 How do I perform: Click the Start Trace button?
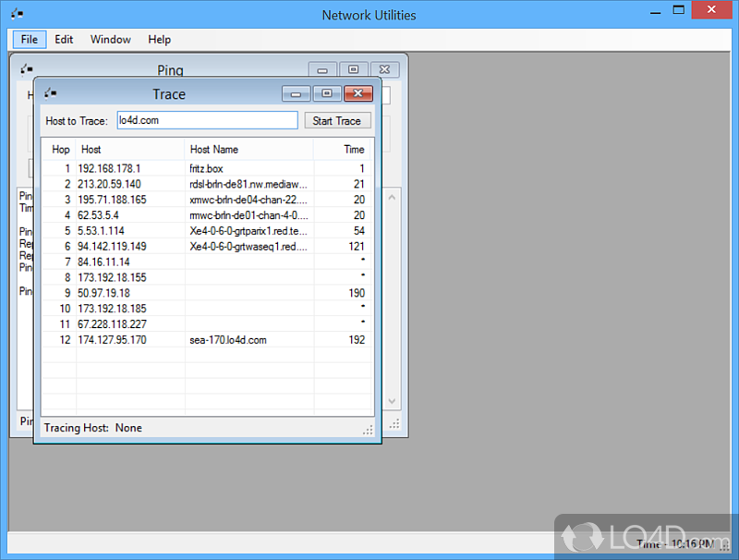[337, 121]
